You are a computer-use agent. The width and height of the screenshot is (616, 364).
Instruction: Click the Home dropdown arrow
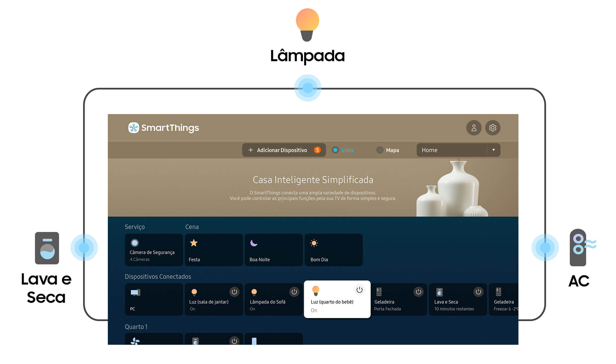493,150
